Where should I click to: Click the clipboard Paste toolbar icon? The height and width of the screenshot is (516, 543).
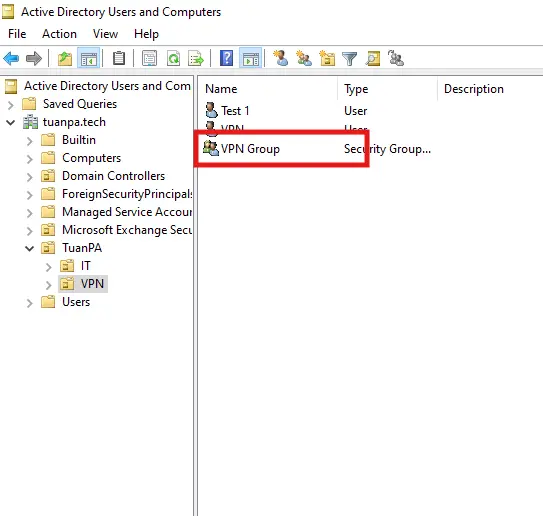pyautogui.click(x=119, y=58)
